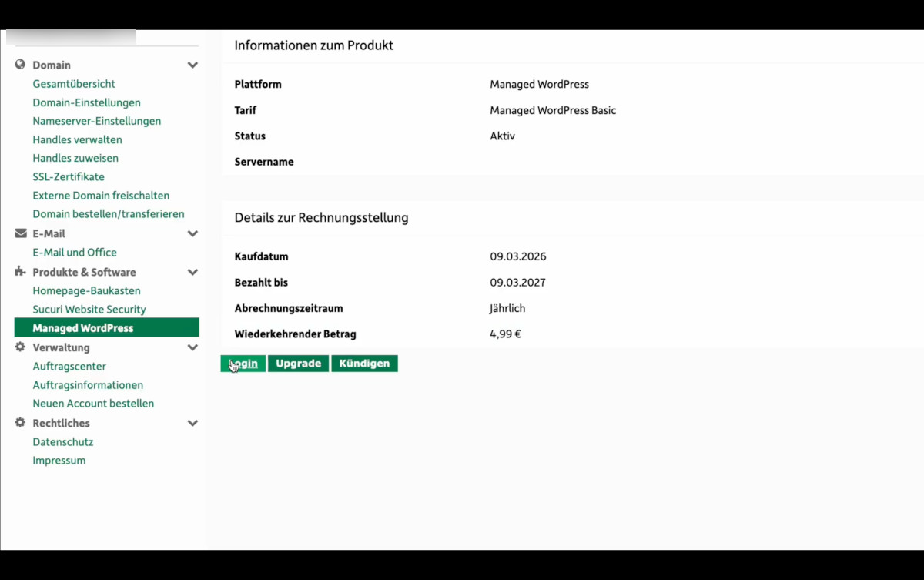Open Handles verwalten
This screenshot has width=924, height=580.
[x=77, y=139]
